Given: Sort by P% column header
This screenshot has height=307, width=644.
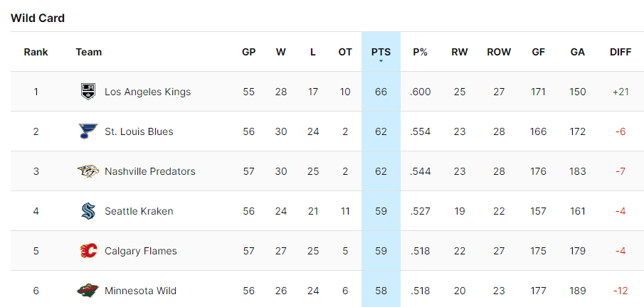Looking at the screenshot, I should [x=420, y=52].
